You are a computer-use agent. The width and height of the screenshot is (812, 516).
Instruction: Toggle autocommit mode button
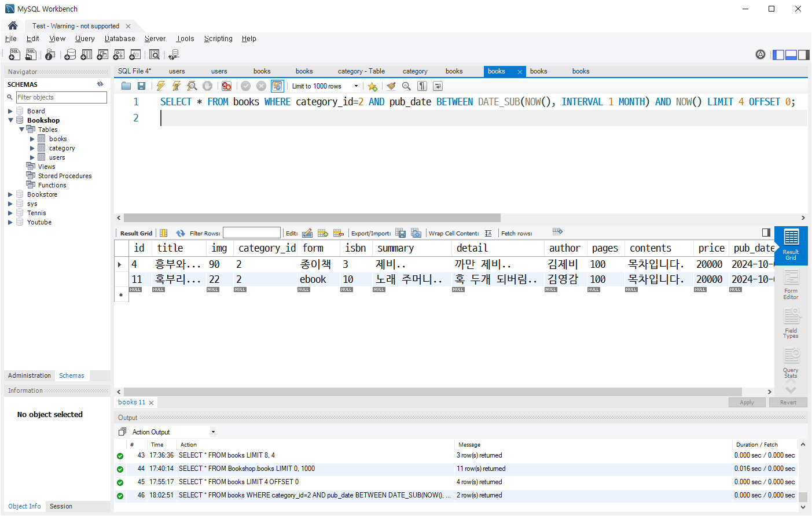(x=277, y=86)
